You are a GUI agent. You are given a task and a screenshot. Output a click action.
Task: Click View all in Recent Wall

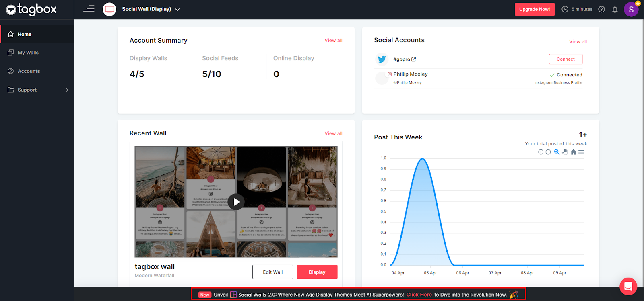click(x=333, y=133)
